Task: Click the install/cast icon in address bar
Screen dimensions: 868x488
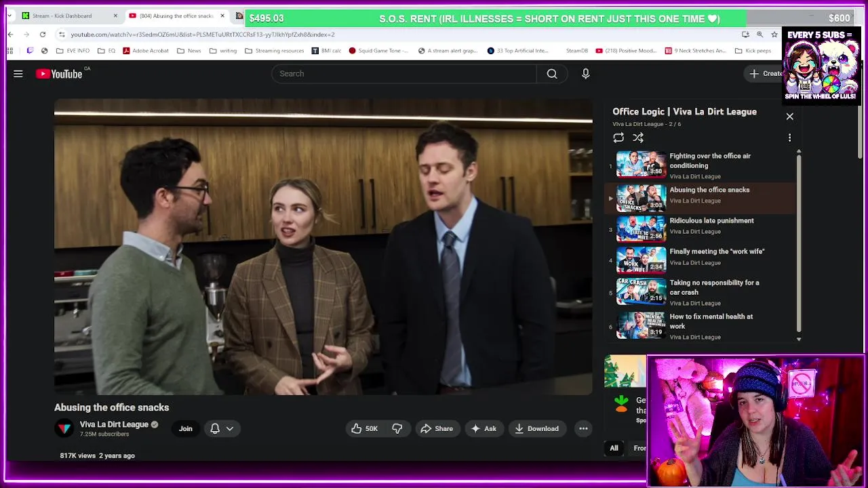Action: pos(745,35)
